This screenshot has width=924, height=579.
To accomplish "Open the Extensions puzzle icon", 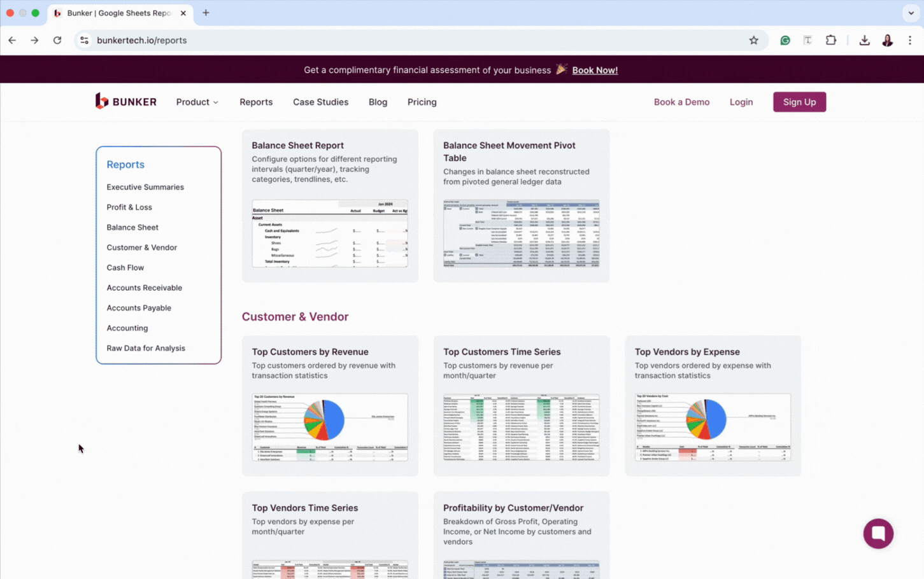I will coord(831,40).
